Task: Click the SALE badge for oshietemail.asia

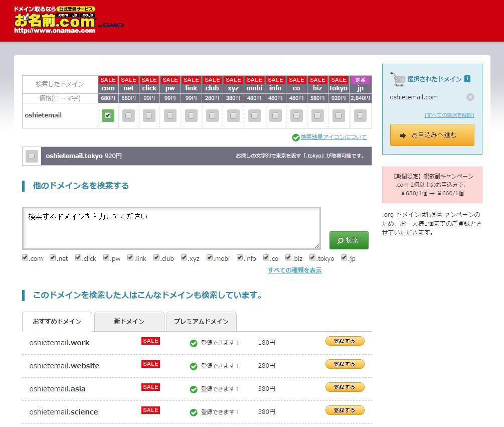Action: coord(151,387)
